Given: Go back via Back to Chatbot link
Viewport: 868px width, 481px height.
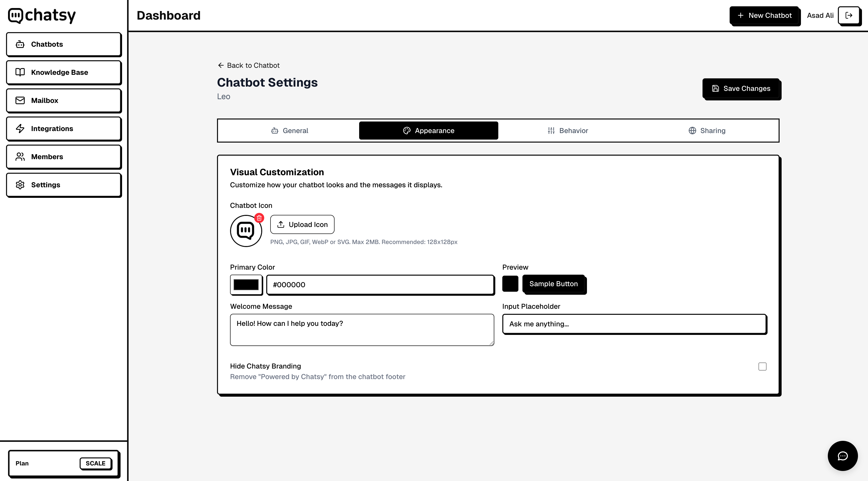Looking at the screenshot, I should tap(249, 65).
